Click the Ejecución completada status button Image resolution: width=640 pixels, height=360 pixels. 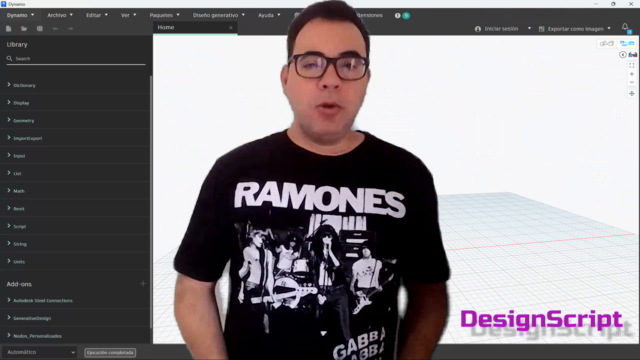110,352
